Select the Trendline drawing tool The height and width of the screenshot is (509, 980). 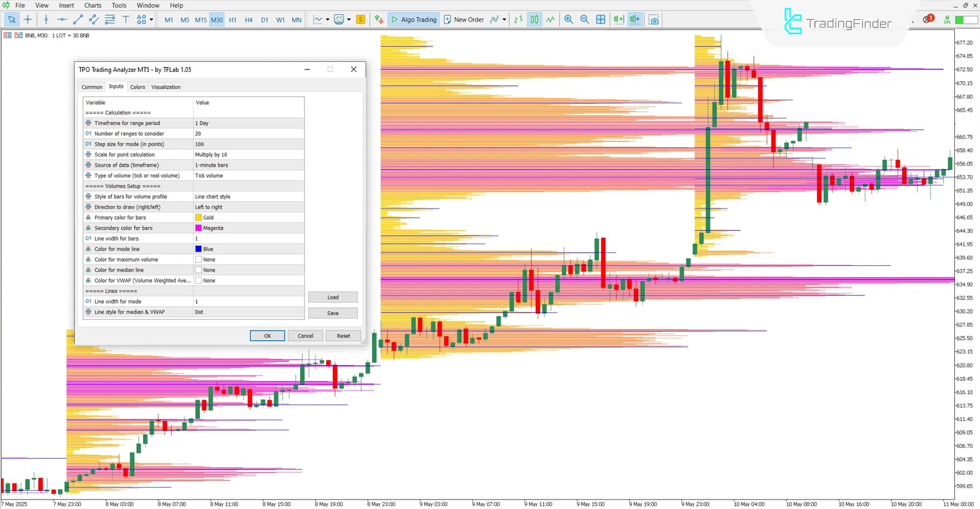(78, 19)
